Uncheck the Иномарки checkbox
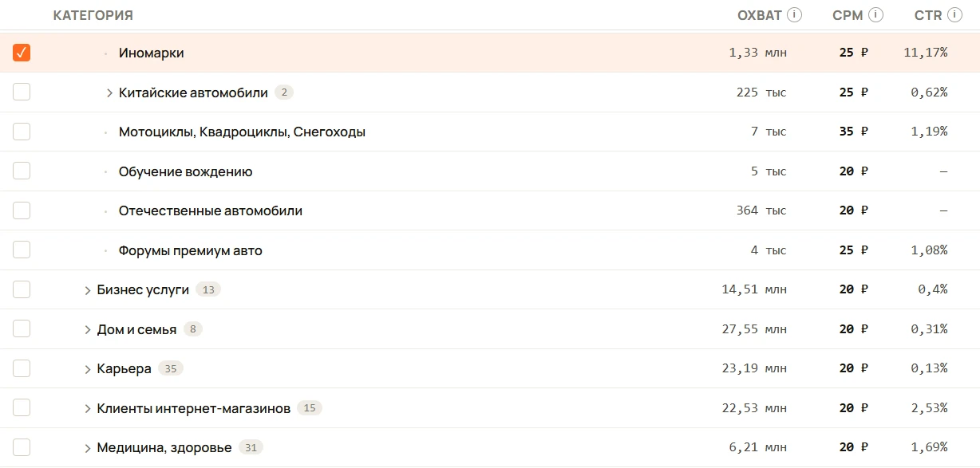 click(22, 53)
